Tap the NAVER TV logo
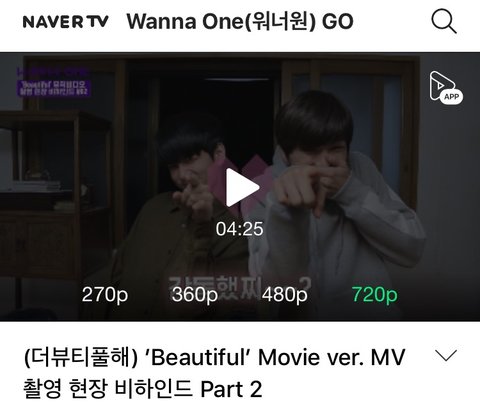 pyautogui.click(x=66, y=22)
